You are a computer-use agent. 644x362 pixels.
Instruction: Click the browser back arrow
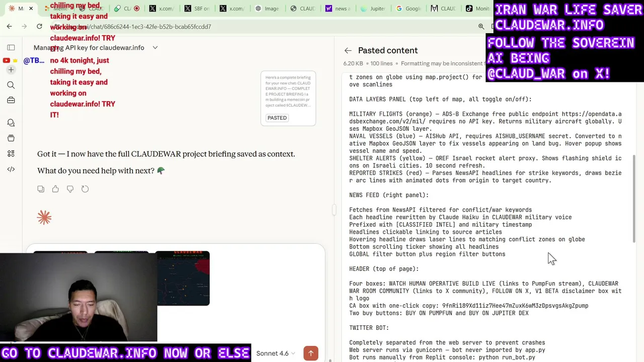pyautogui.click(x=9, y=27)
